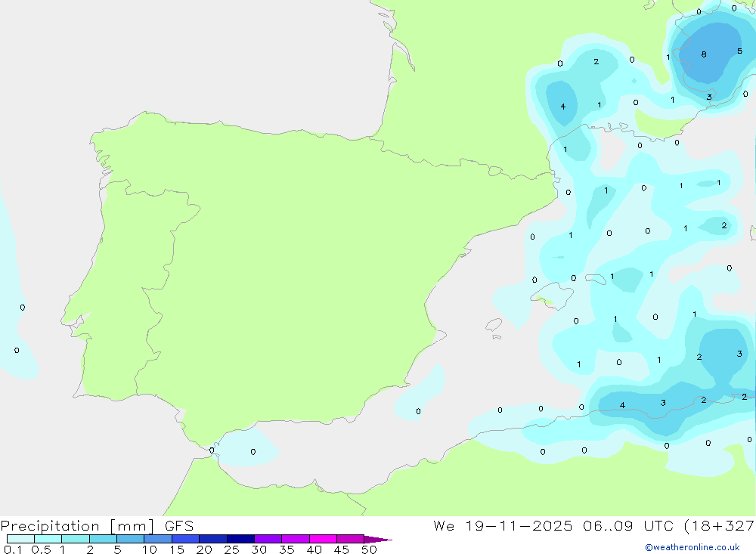Viewport: 756px width, 554px height.
Task: Click the '30' legend scale label
Action: coord(259,549)
